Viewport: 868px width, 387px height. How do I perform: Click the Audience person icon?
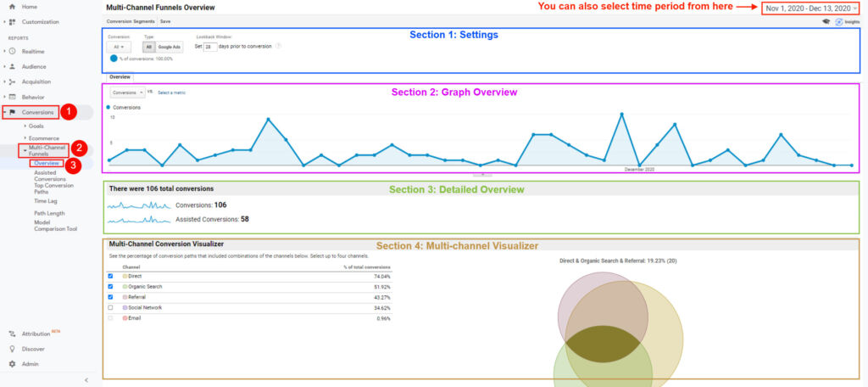12,66
